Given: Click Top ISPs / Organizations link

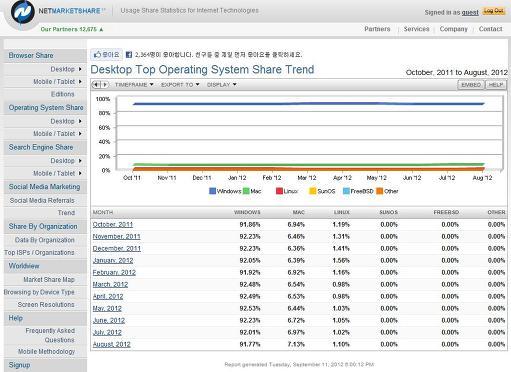Looking at the screenshot, I should point(39,252).
